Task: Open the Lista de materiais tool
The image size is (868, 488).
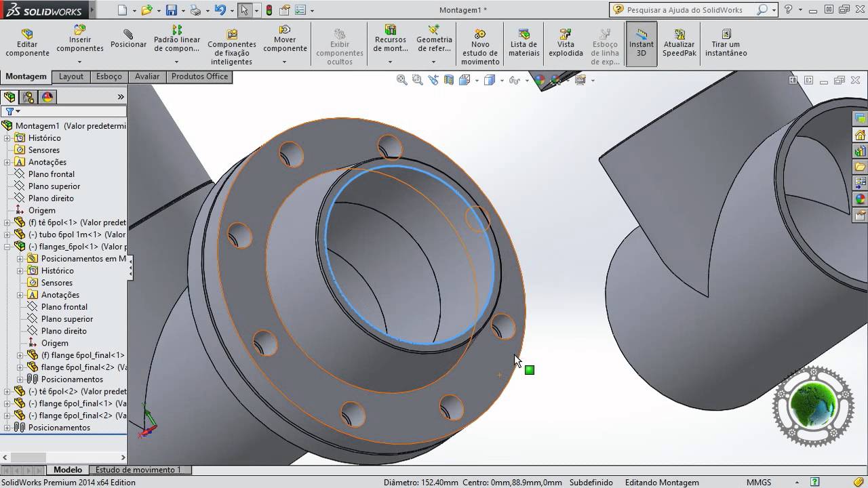Action: click(524, 43)
